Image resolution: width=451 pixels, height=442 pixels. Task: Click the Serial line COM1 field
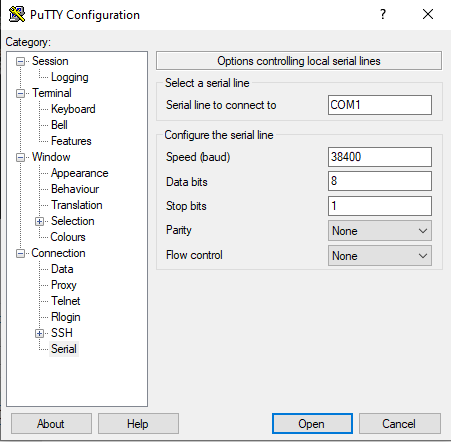[380, 105]
